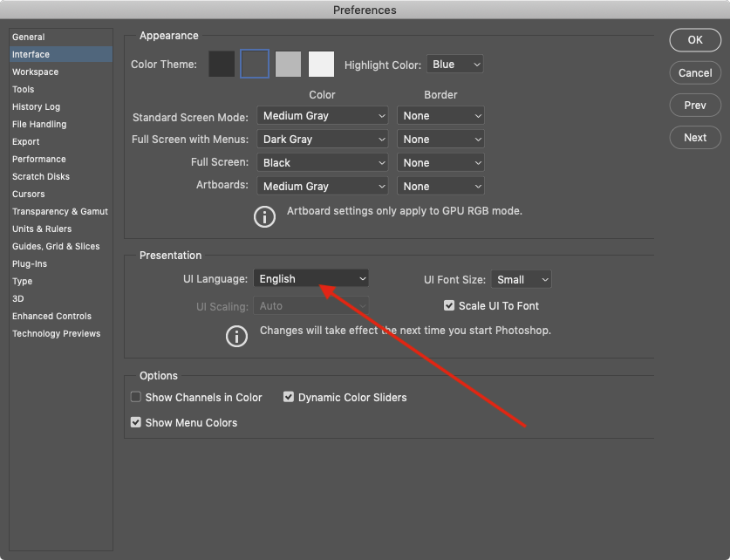Enable Show Channels in Color
730x560 pixels.
pyautogui.click(x=136, y=397)
